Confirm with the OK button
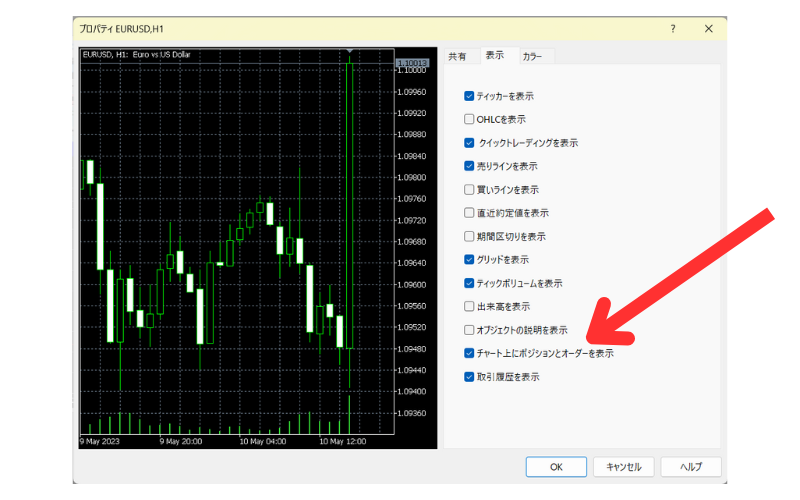Viewport: 800px width, 500px height. pos(556,467)
